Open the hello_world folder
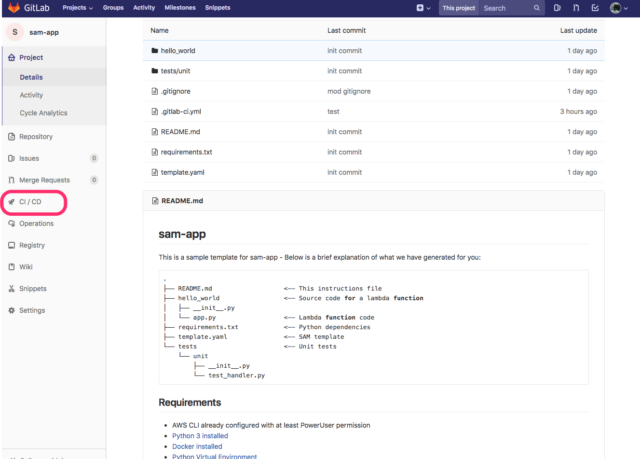This screenshot has height=459, width=640. [178, 51]
